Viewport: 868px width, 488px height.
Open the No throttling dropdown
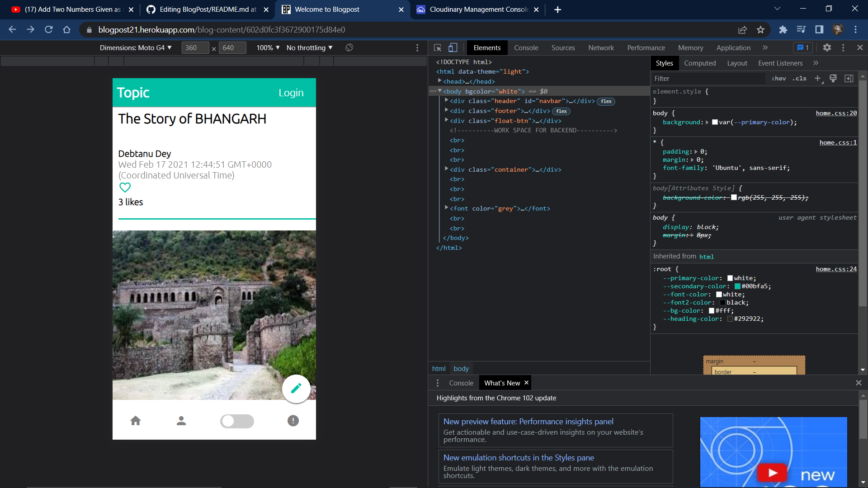point(310,48)
